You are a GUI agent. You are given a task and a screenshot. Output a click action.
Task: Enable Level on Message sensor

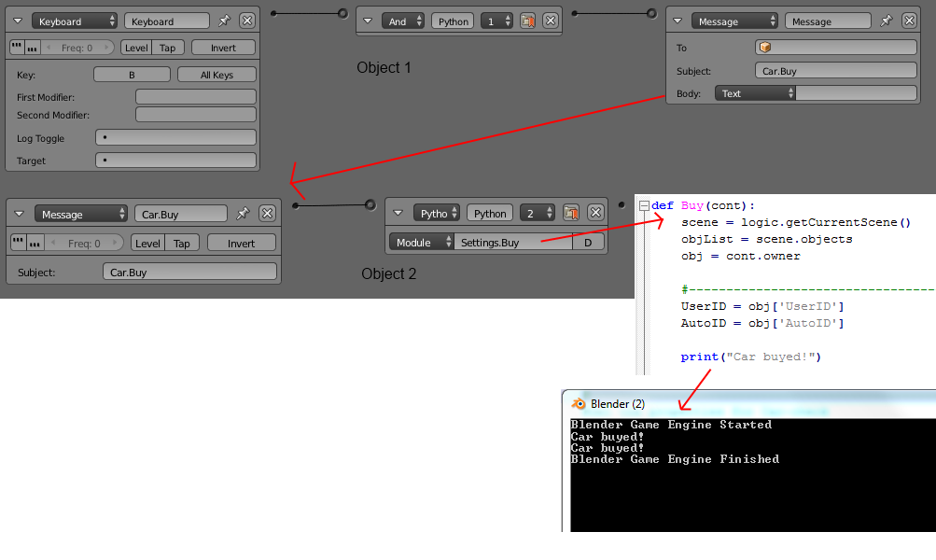click(x=147, y=243)
